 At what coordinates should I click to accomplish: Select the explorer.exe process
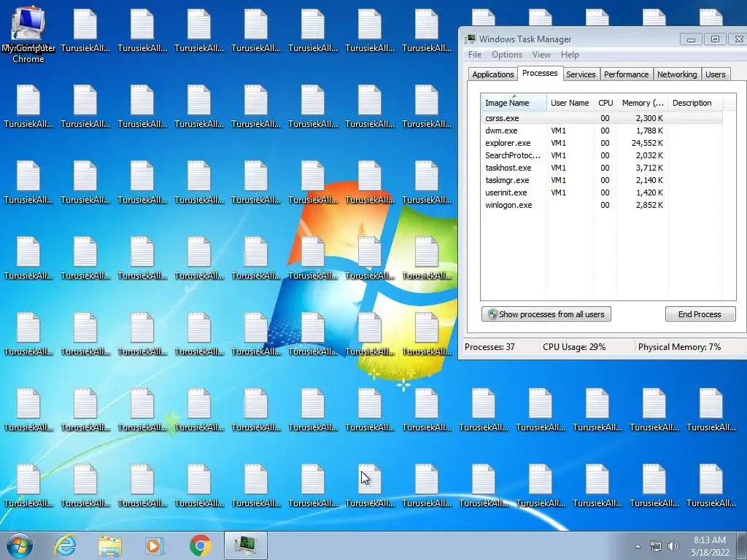click(602, 143)
